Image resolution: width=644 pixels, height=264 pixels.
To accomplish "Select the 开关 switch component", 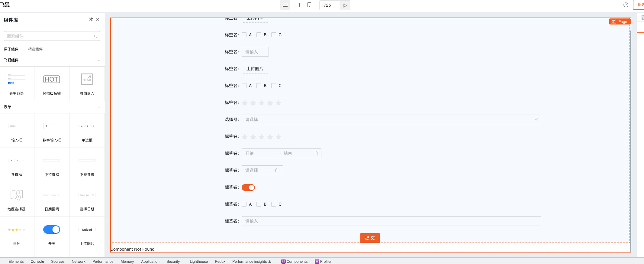I will [52, 234].
